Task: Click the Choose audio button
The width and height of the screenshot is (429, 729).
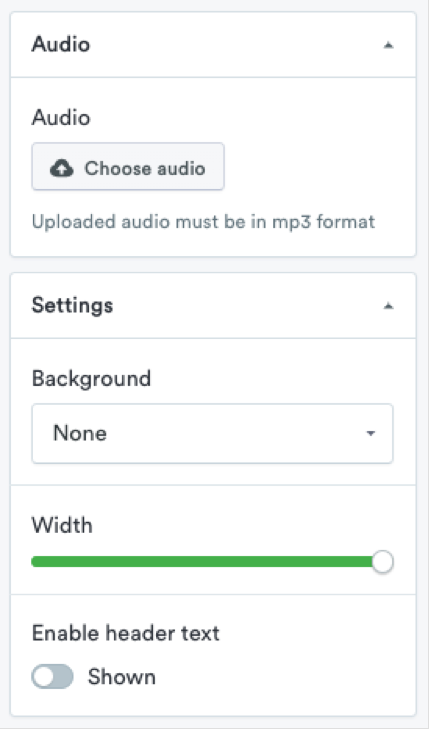Action: tap(128, 166)
